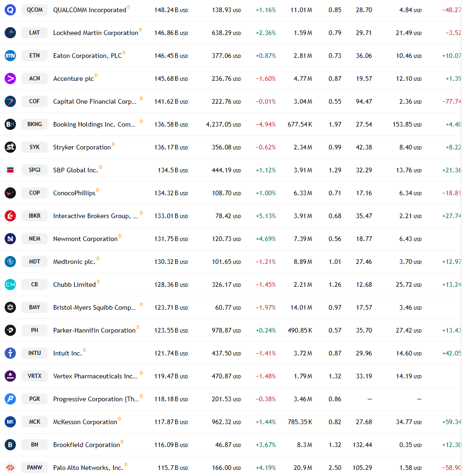462x476 pixels.
Task: Click the S&P Global logo icon
Action: (x=10, y=170)
